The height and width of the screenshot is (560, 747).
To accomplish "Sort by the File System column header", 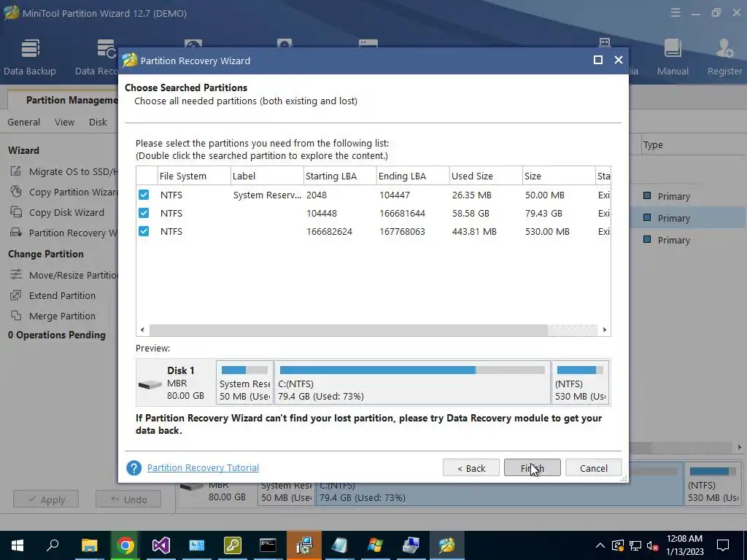I will [x=194, y=176].
